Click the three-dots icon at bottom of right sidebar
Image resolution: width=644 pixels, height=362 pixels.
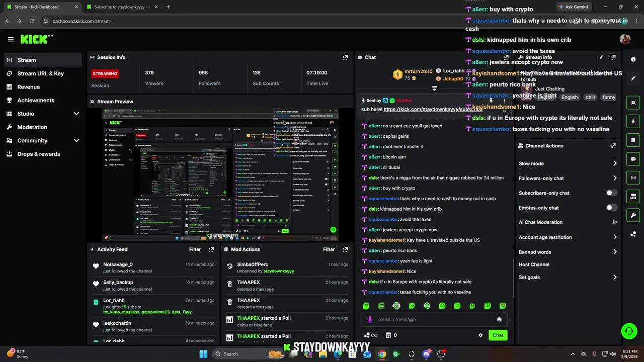point(633,234)
